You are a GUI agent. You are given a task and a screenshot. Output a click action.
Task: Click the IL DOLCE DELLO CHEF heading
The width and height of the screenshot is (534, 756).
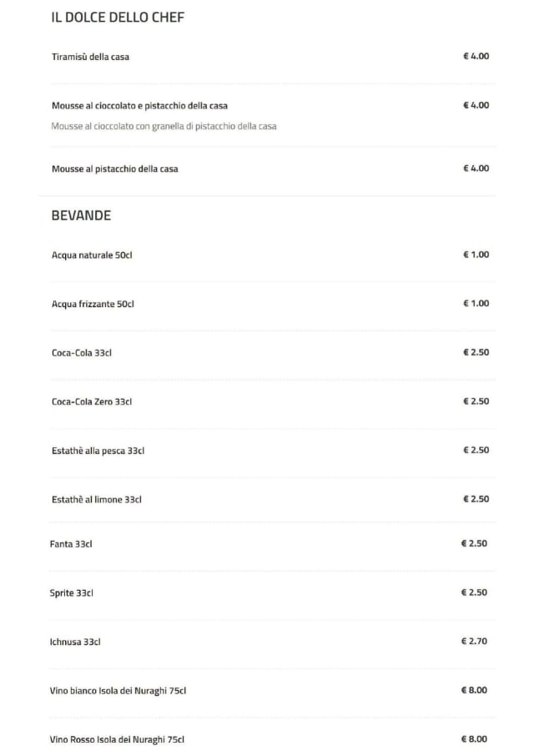pos(118,18)
